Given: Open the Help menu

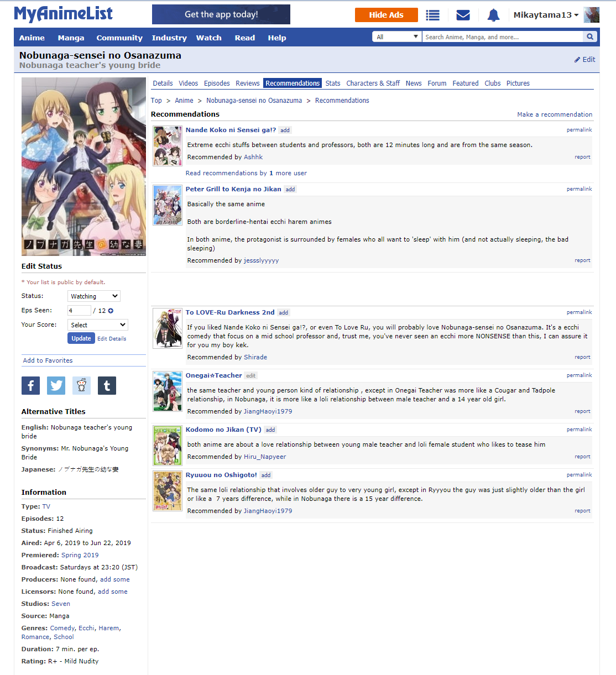Looking at the screenshot, I should click(x=277, y=38).
